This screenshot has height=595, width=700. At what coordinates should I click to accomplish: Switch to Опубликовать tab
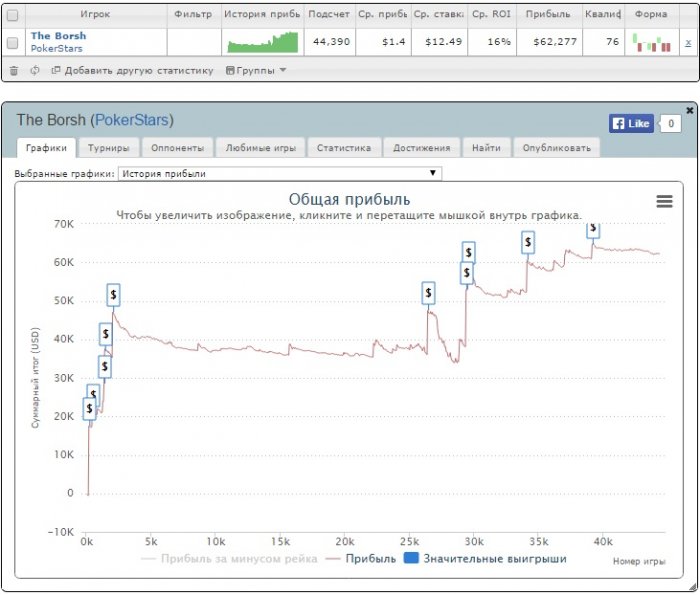pyautogui.click(x=557, y=148)
